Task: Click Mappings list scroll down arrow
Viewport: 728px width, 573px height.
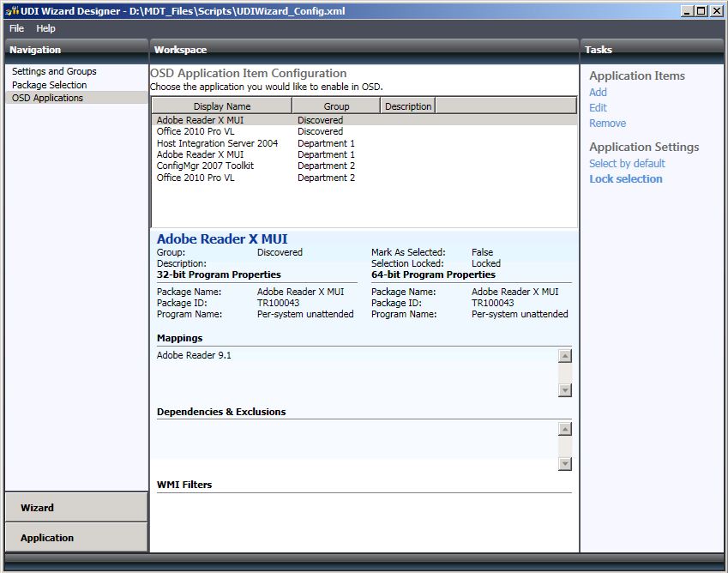Action: 564,390
